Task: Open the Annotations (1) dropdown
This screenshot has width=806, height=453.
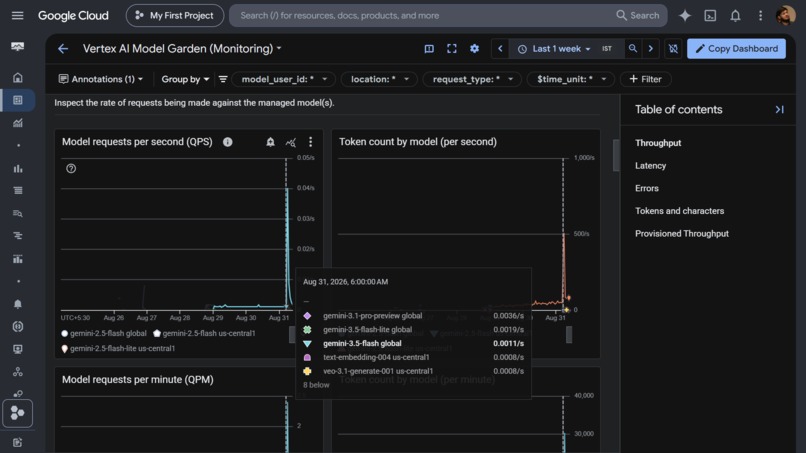Action: 101,79
